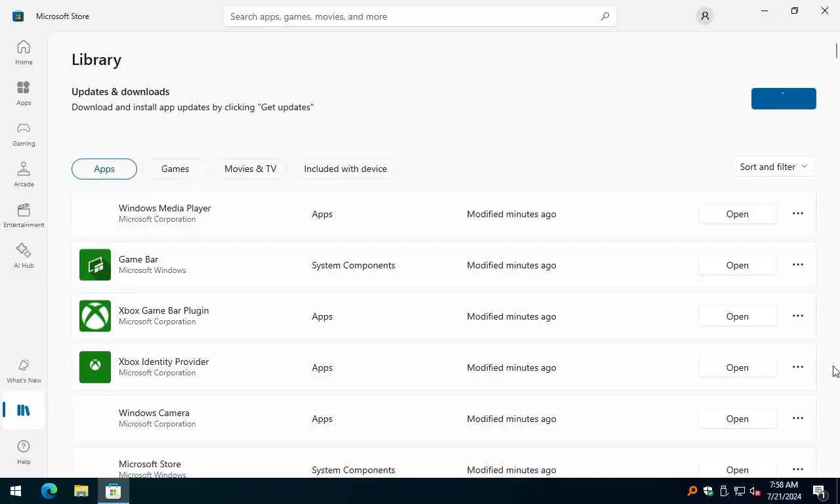Open the Windows Start menu
This screenshot has width=840, height=504.
pyautogui.click(x=16, y=491)
